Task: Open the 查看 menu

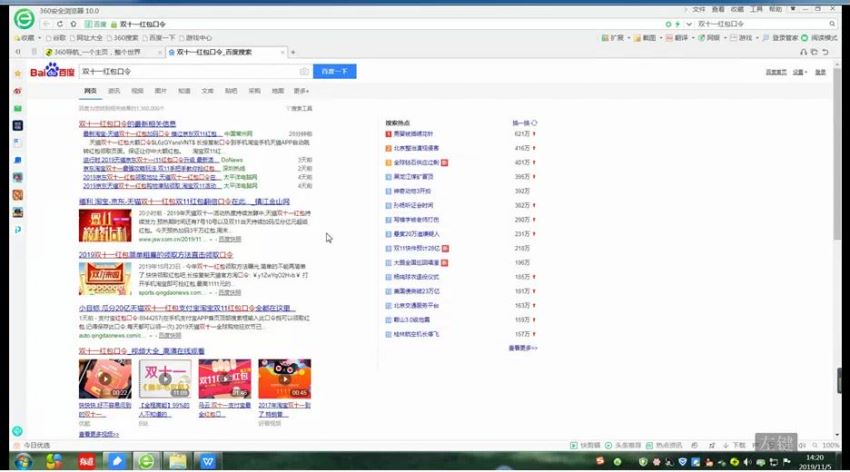Action: (718, 10)
